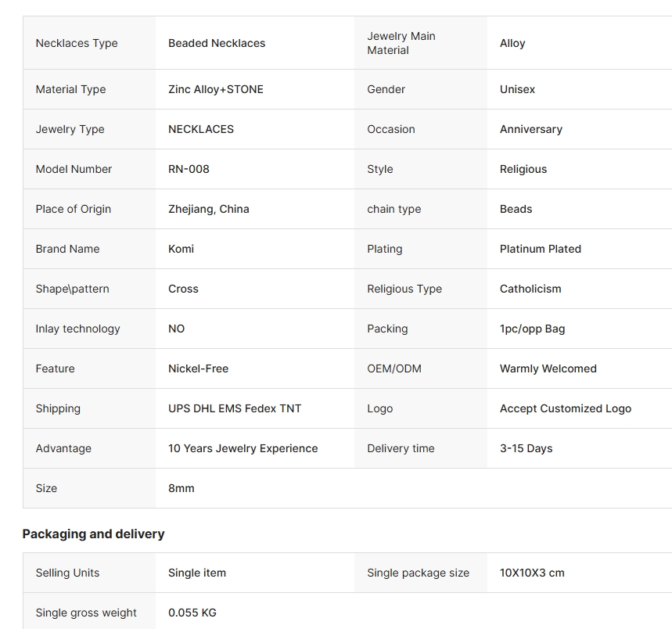Select the "Zinc Alloy+STONE" material text
The width and height of the screenshot is (672, 629).
[x=216, y=89]
